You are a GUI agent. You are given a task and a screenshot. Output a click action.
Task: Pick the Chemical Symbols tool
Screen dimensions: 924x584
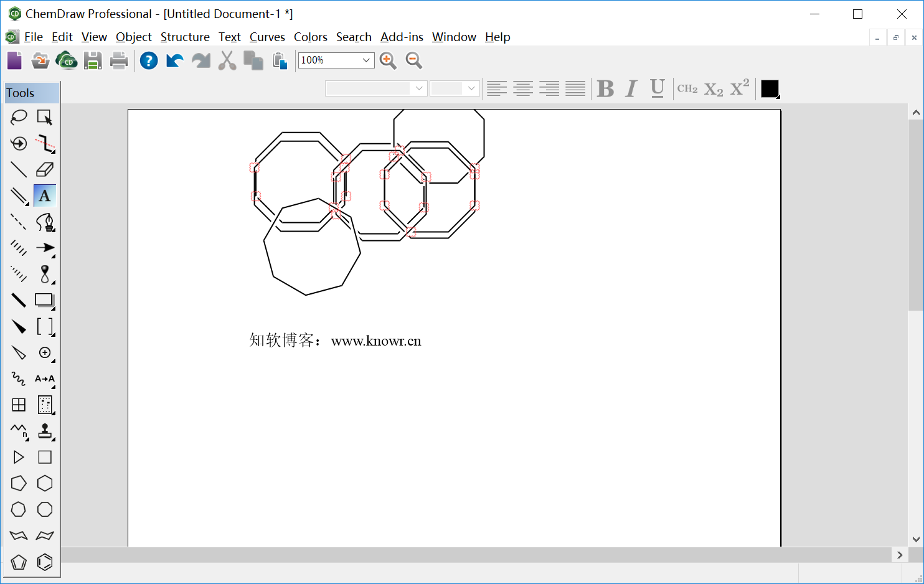pos(45,352)
